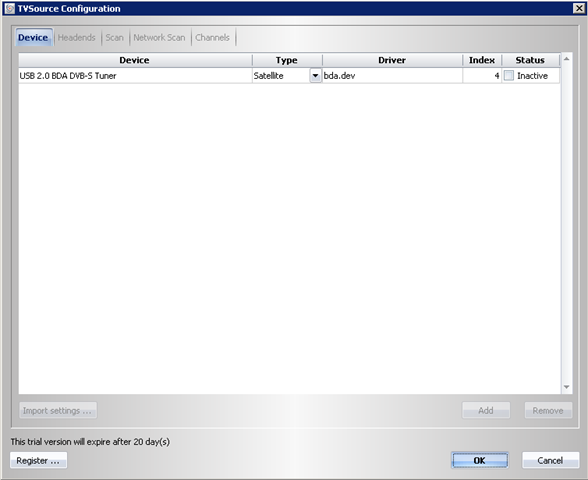Confirm with the OK button
This screenshot has height=480, width=588.
(x=480, y=460)
